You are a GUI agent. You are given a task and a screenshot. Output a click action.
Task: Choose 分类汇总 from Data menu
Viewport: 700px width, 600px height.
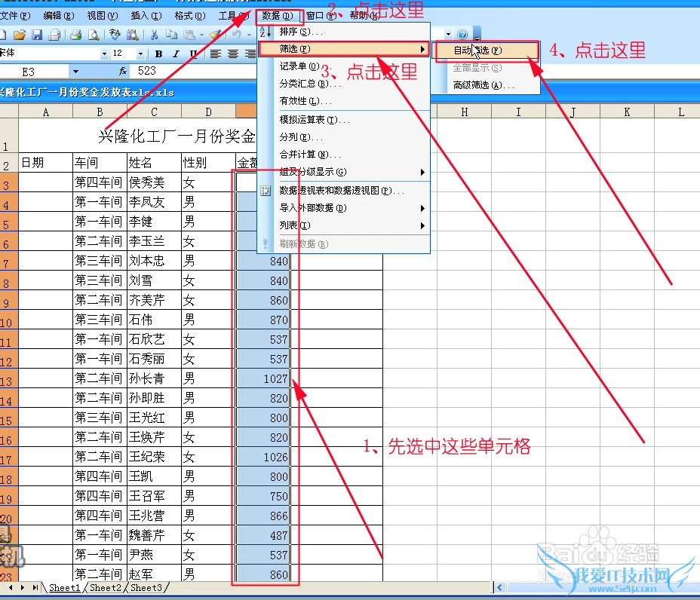[x=344, y=84]
